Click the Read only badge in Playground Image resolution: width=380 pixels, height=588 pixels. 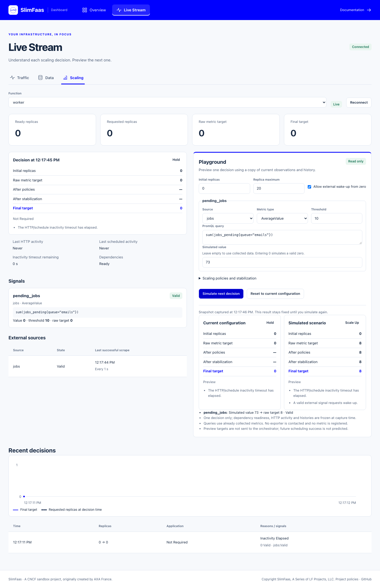(356, 161)
